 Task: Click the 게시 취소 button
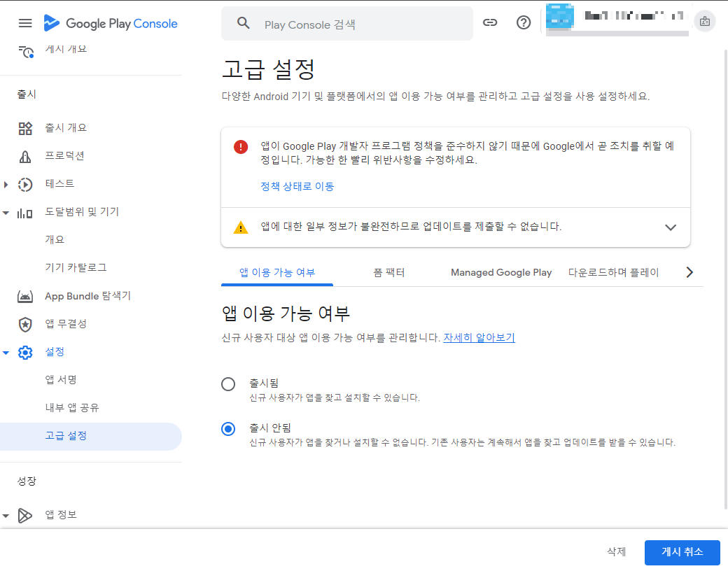682,552
